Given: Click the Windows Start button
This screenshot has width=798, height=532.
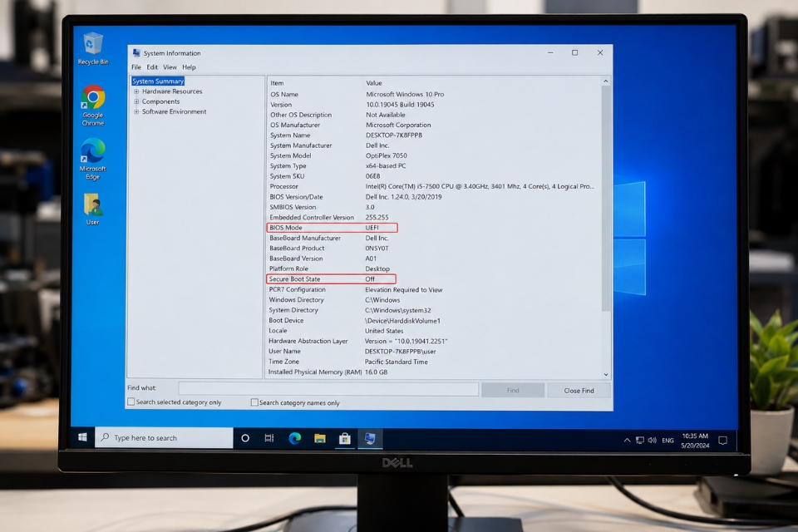Looking at the screenshot, I should click(82, 437).
